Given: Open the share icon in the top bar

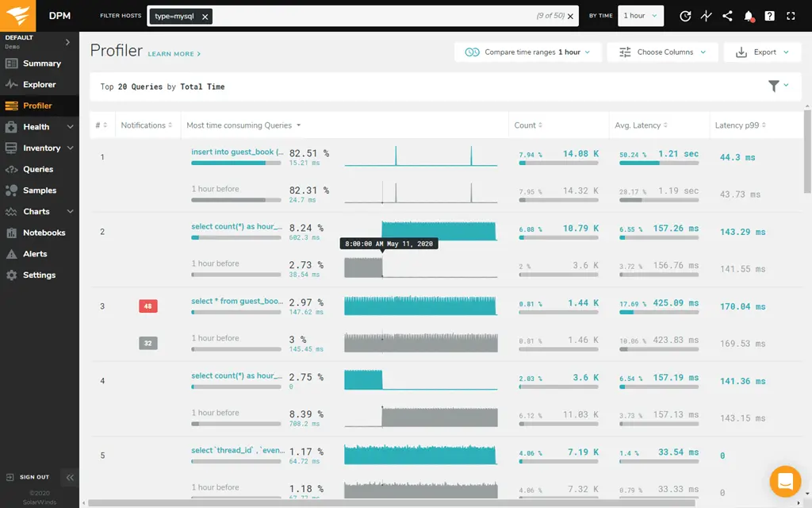Looking at the screenshot, I should (x=727, y=16).
